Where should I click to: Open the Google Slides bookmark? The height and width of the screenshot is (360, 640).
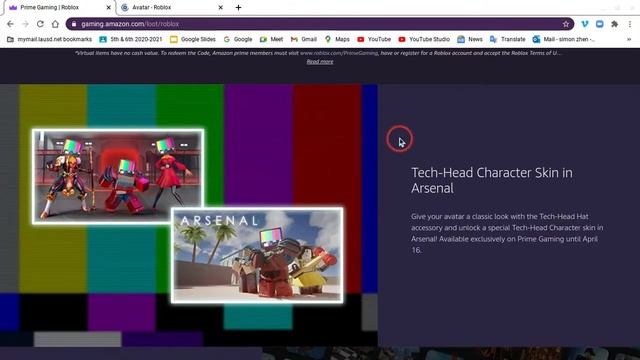(x=193, y=39)
